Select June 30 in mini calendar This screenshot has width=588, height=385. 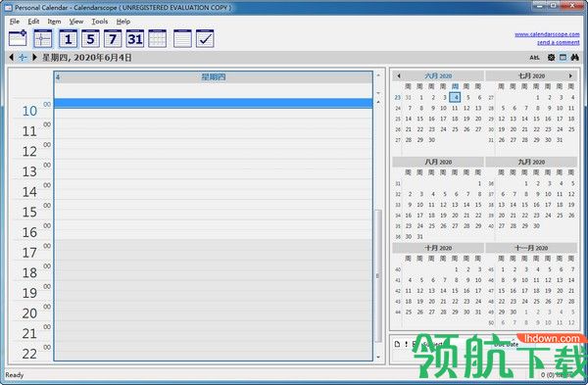pos(432,140)
